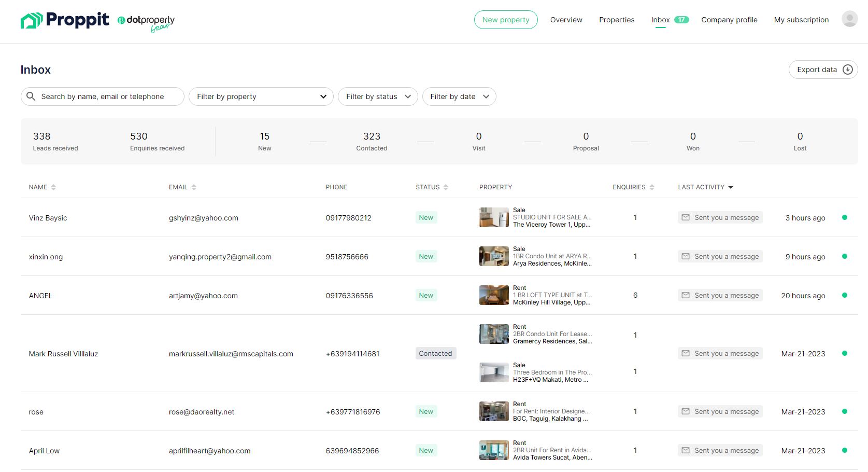Open Company profile tab
The height and width of the screenshot is (472, 868).
click(729, 20)
